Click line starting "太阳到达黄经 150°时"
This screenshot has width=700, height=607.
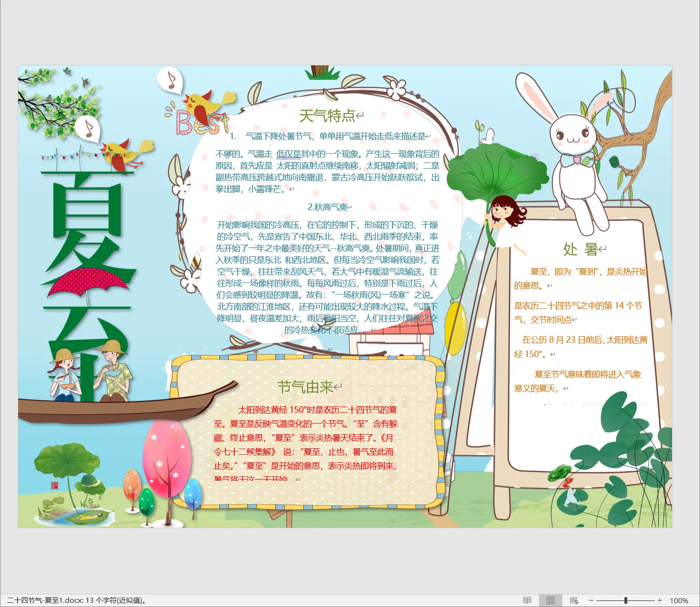pyautogui.click(x=317, y=410)
